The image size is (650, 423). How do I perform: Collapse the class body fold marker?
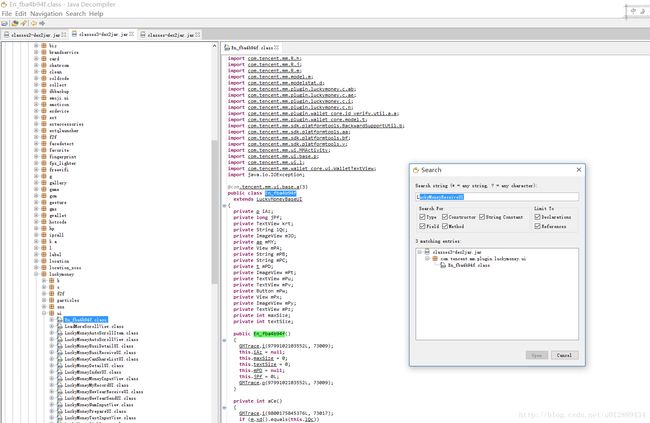point(224,206)
